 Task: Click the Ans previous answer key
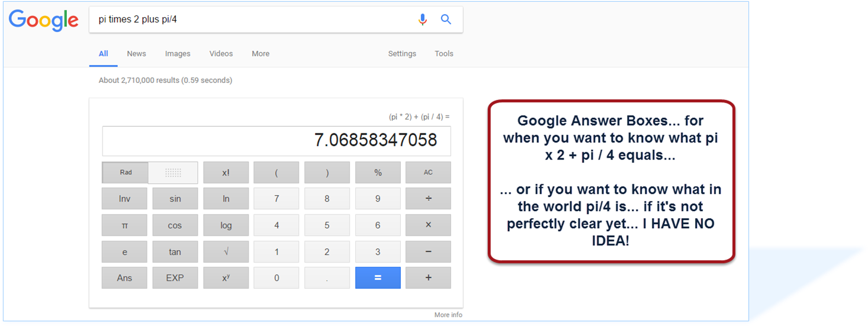tap(124, 278)
